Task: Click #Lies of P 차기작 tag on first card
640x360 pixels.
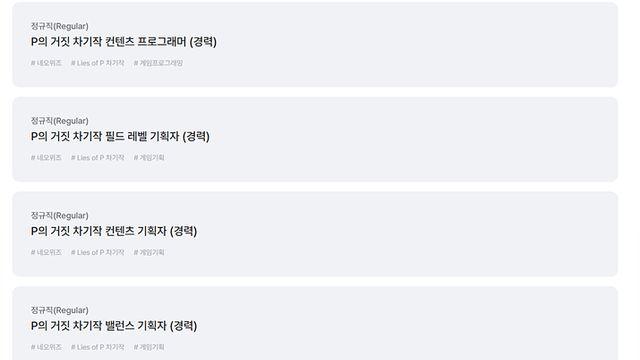Action: [x=98, y=63]
